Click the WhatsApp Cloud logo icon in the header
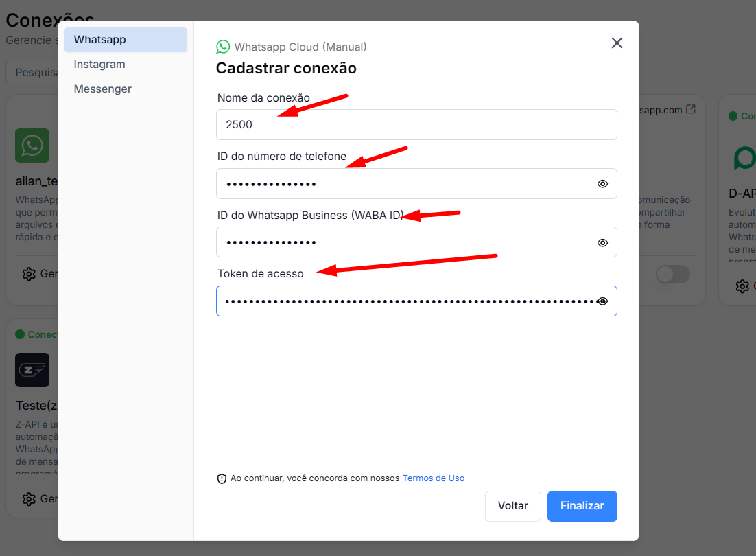The width and height of the screenshot is (756, 556). (x=223, y=47)
